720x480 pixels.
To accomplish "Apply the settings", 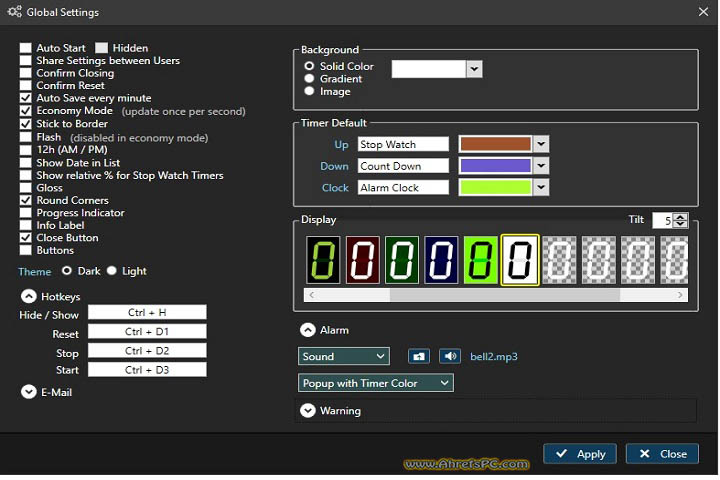I will point(579,453).
